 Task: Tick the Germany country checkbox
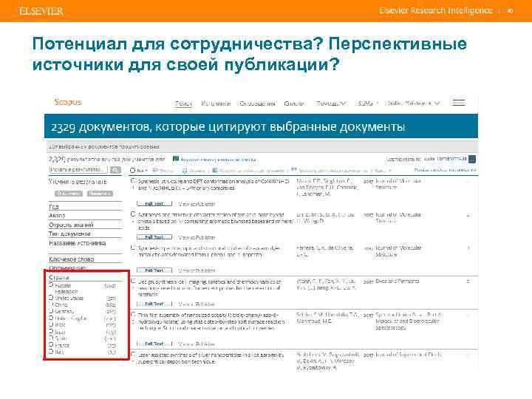51,311
